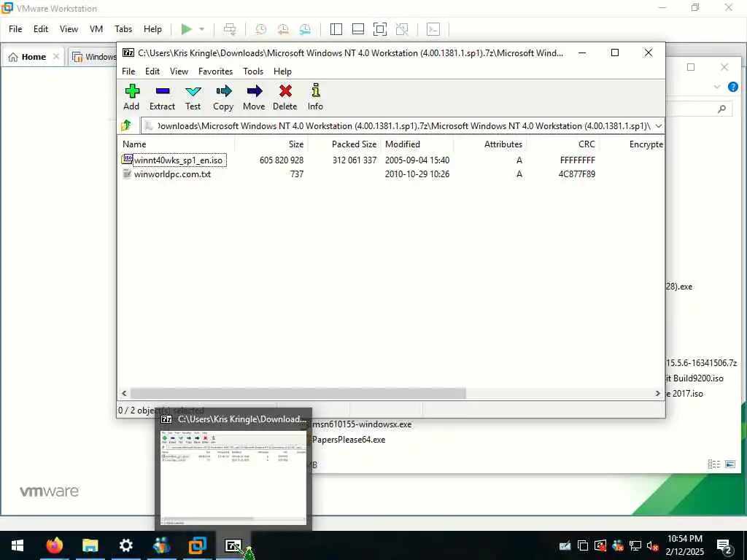Click Send Ctrl+Alt+Del icon in VMware toolbar

click(x=230, y=29)
